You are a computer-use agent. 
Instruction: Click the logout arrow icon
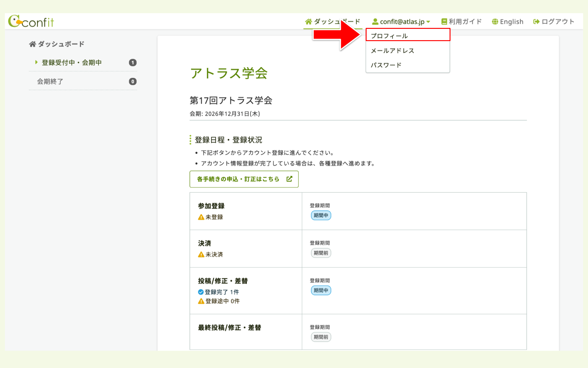[x=536, y=21]
